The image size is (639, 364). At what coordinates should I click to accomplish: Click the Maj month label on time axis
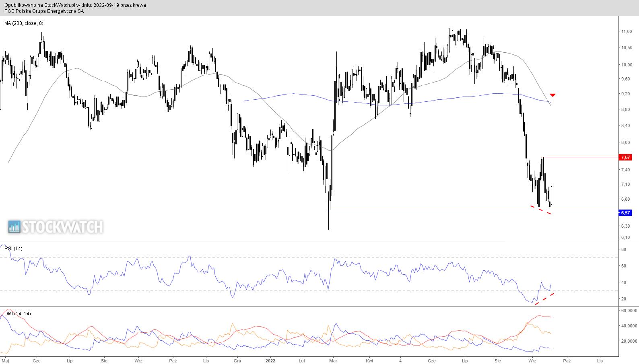pyautogui.click(x=5, y=361)
